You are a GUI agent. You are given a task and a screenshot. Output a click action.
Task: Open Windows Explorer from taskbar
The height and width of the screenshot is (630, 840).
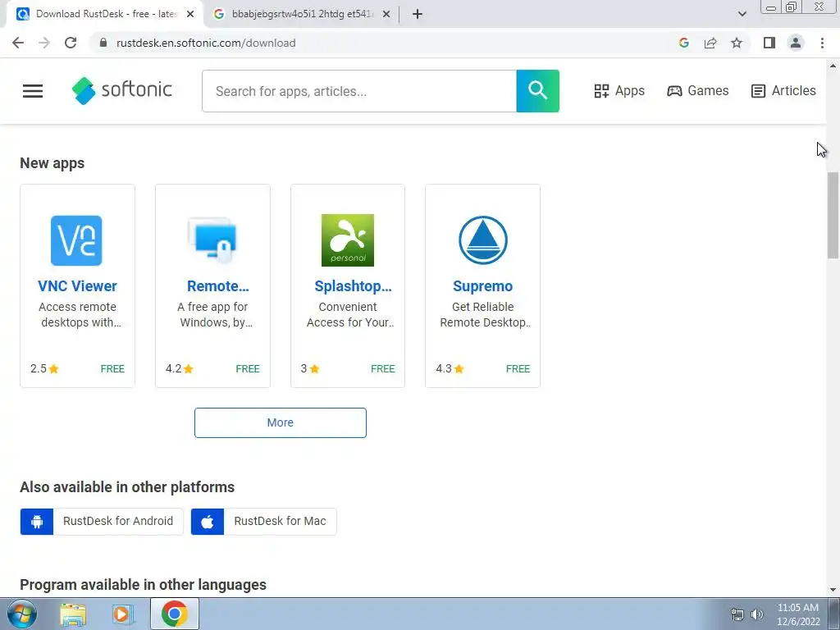pyautogui.click(x=73, y=614)
